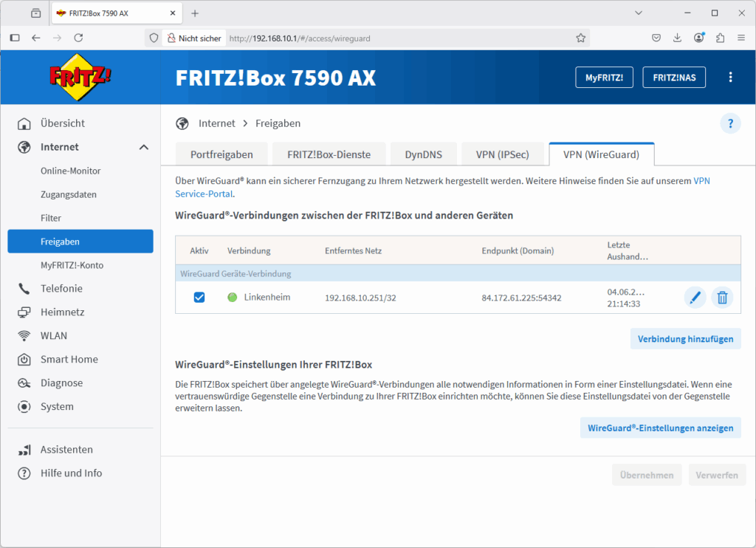
Task: Open the list all tabs dropdown
Action: (639, 13)
